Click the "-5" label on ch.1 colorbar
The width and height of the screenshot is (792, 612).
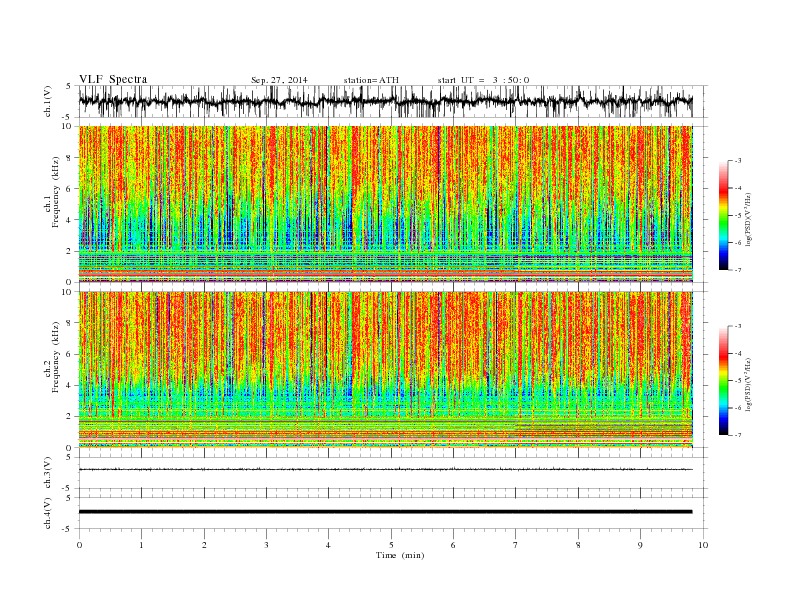point(738,216)
